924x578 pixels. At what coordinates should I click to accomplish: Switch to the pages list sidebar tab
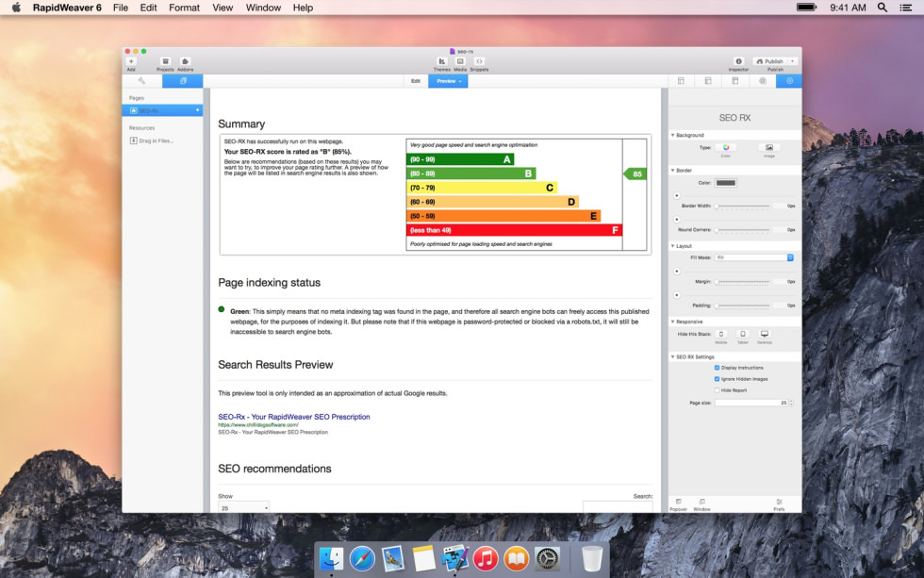point(183,81)
